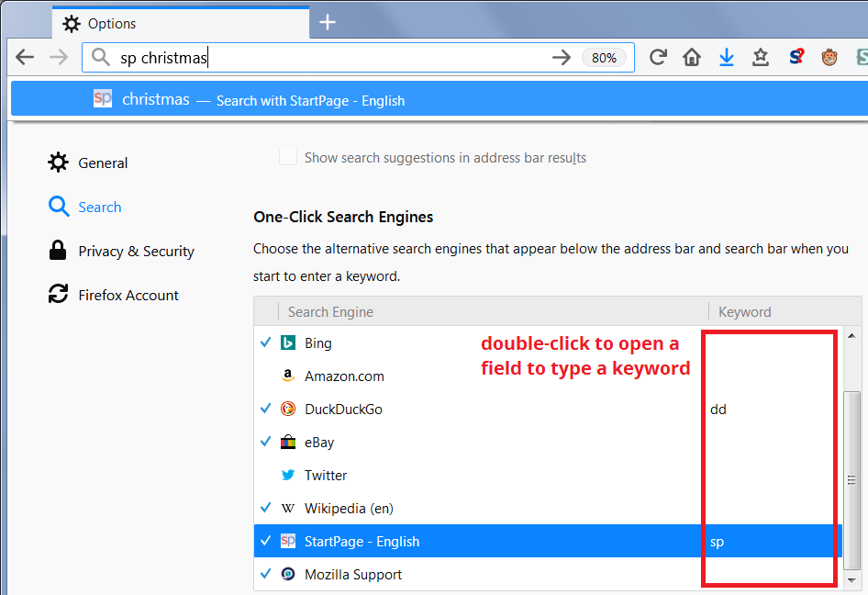Reload the page with the refresh icon
Viewport: 868px width, 595px height.
658,57
